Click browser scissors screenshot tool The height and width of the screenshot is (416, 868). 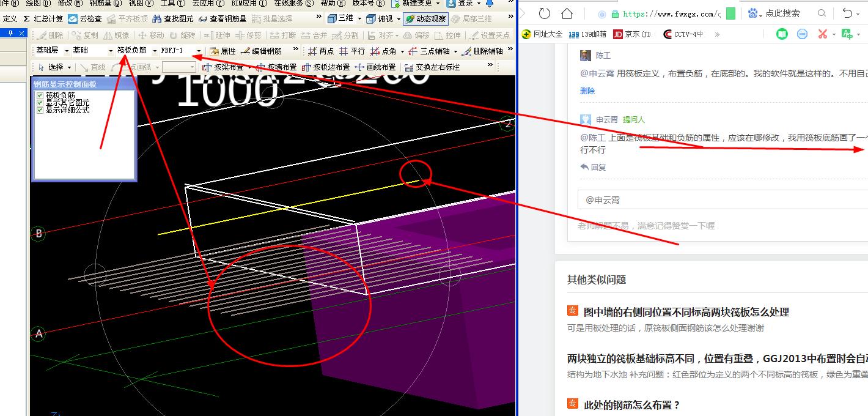tap(823, 34)
